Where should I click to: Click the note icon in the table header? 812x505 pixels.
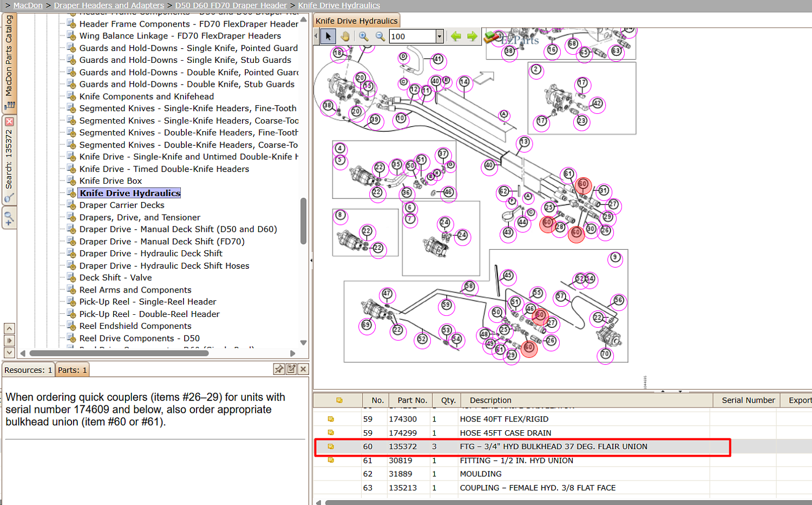339,400
